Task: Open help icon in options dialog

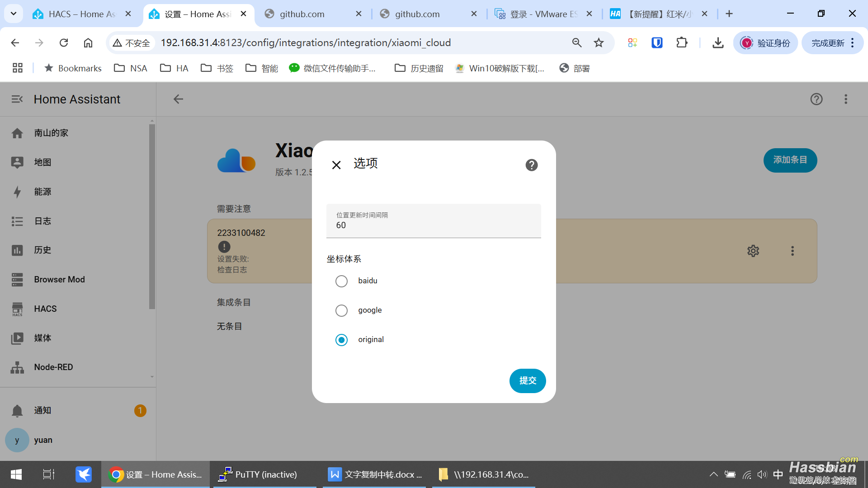Action: click(x=532, y=165)
